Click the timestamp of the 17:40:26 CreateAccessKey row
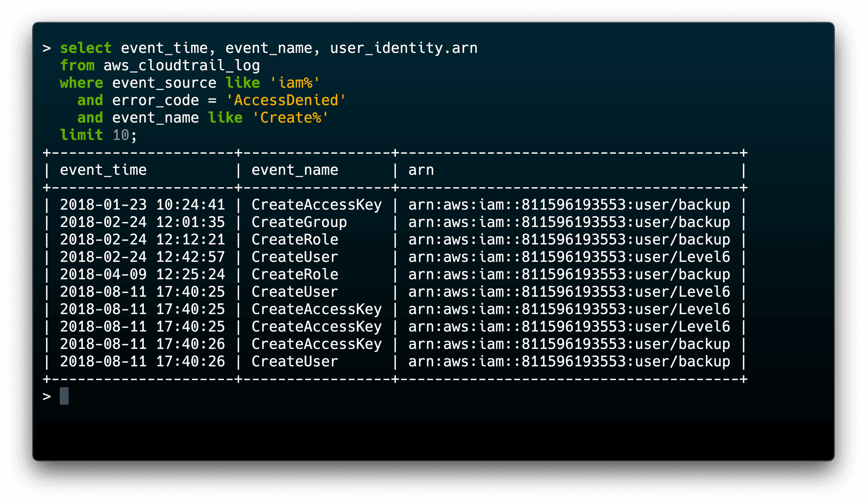Viewport: 867px width, 504px height. (142, 344)
